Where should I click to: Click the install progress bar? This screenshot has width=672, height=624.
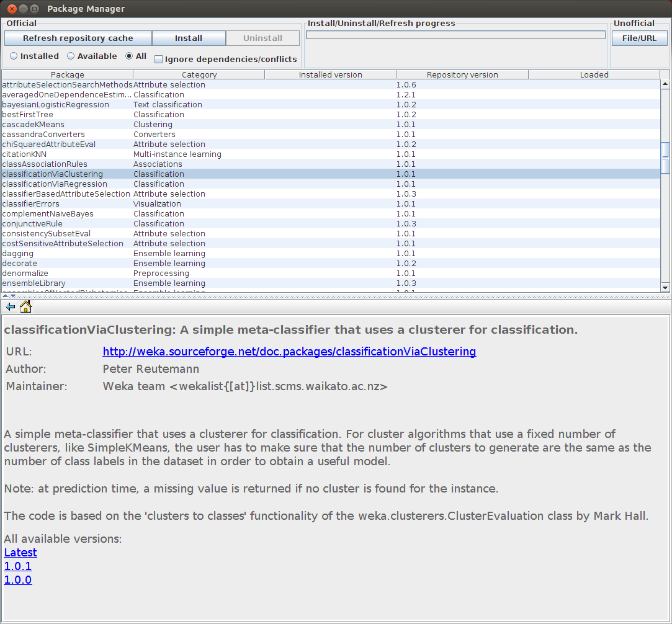(x=455, y=35)
